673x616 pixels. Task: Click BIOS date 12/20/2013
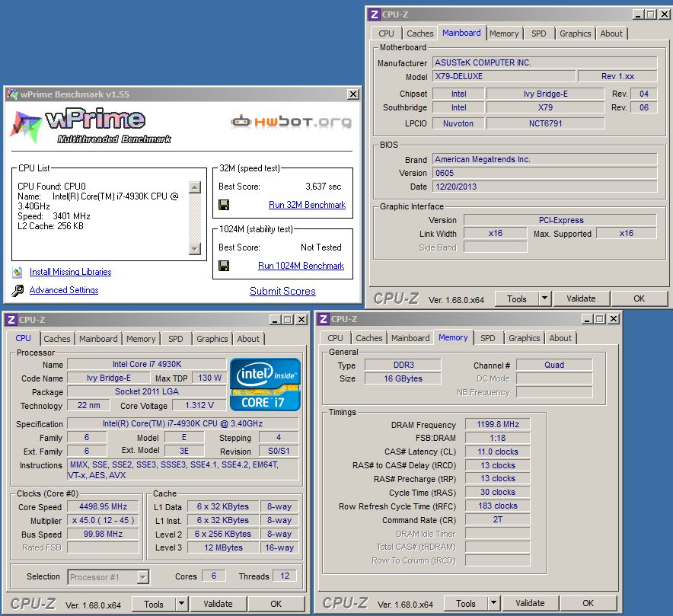(544, 187)
